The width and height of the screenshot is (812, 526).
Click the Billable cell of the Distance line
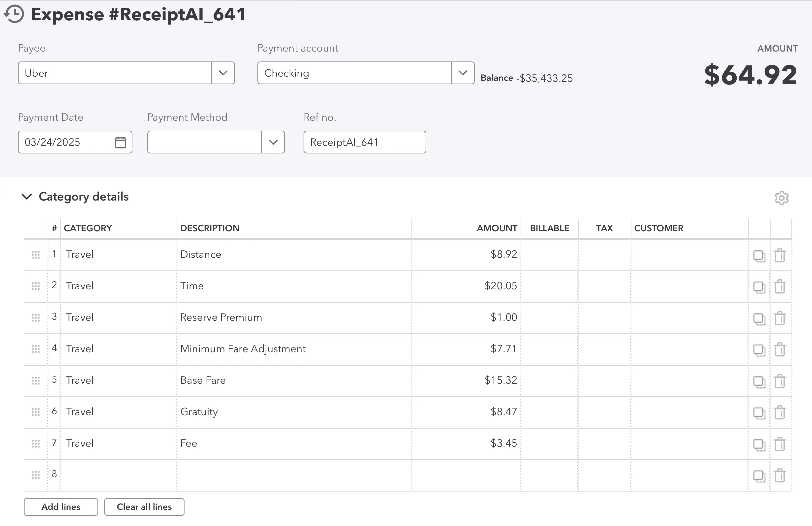click(549, 255)
